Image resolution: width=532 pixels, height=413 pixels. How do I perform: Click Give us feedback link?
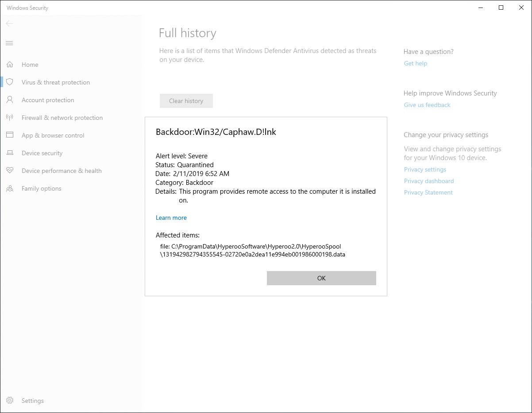[427, 105]
